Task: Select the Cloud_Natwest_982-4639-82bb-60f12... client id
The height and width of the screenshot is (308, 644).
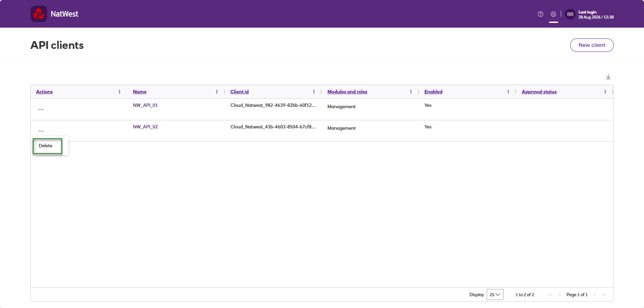Action: [x=273, y=105]
